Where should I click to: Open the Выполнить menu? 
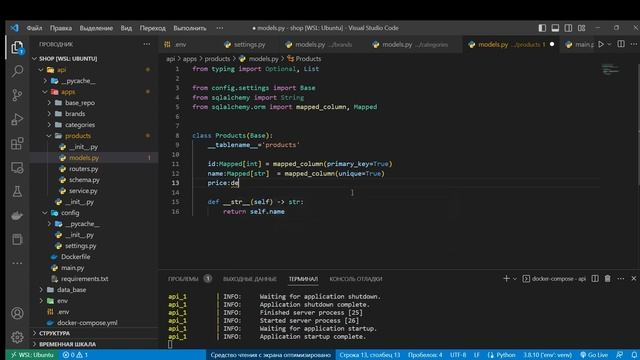pyautogui.click(x=190, y=28)
